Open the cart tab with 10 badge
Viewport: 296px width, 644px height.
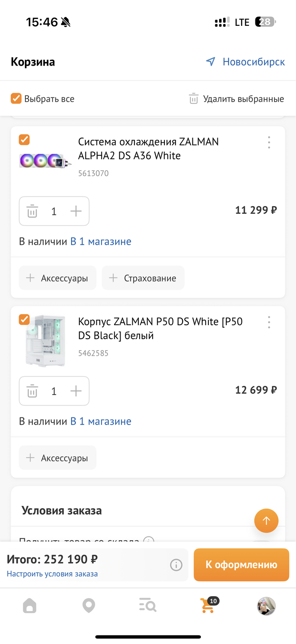point(207,606)
